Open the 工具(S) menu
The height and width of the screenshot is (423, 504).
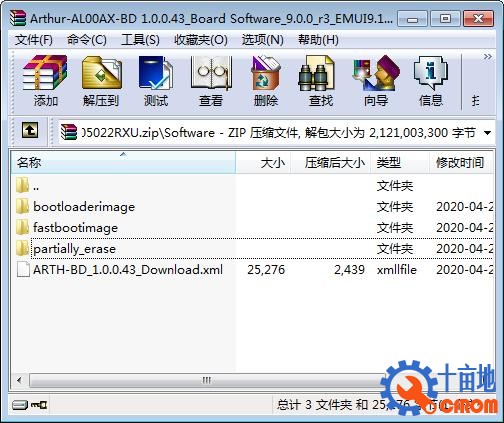pyautogui.click(x=140, y=40)
